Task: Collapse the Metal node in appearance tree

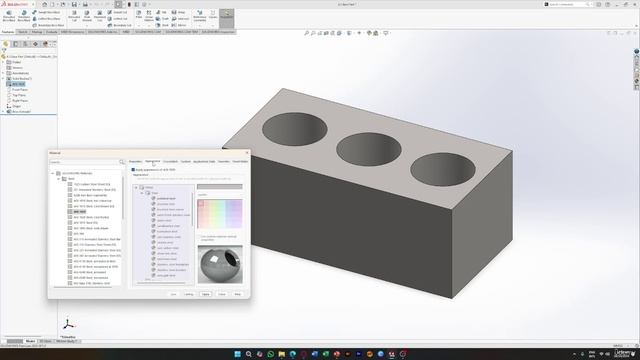Action: tap(137, 187)
